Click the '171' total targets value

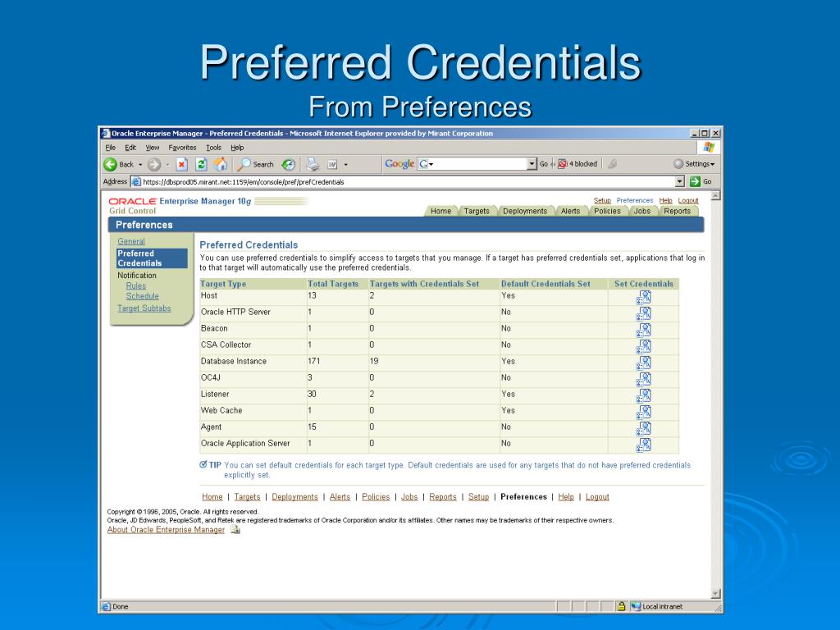[314, 361]
